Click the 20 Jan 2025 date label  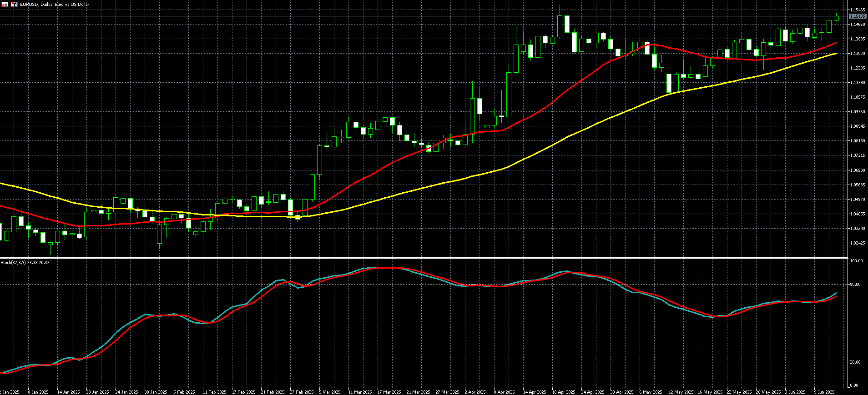97,392
